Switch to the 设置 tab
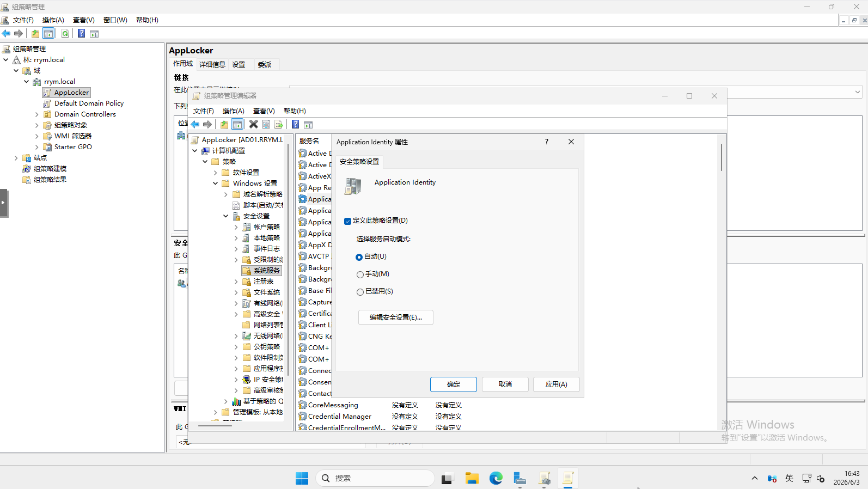The height and width of the screenshot is (489, 868). pos(239,65)
